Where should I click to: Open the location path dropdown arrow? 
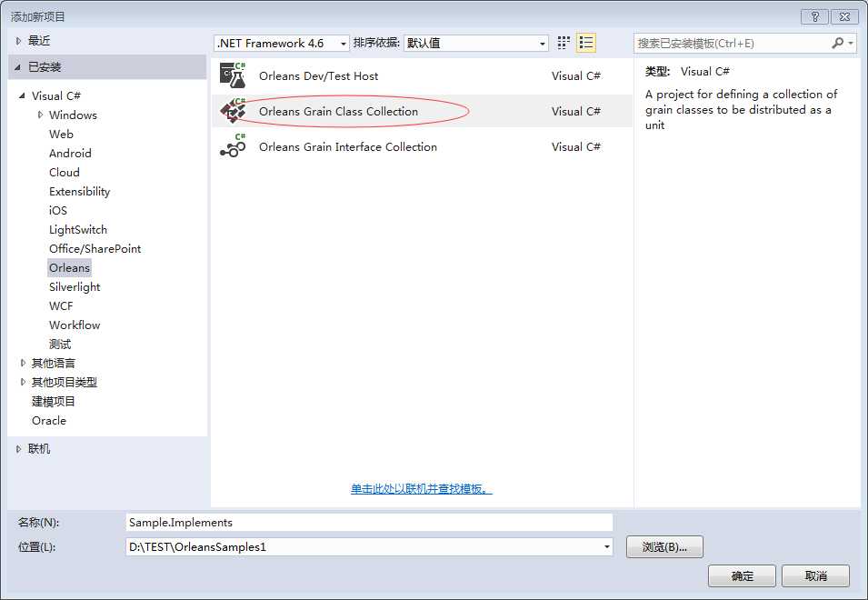click(607, 547)
